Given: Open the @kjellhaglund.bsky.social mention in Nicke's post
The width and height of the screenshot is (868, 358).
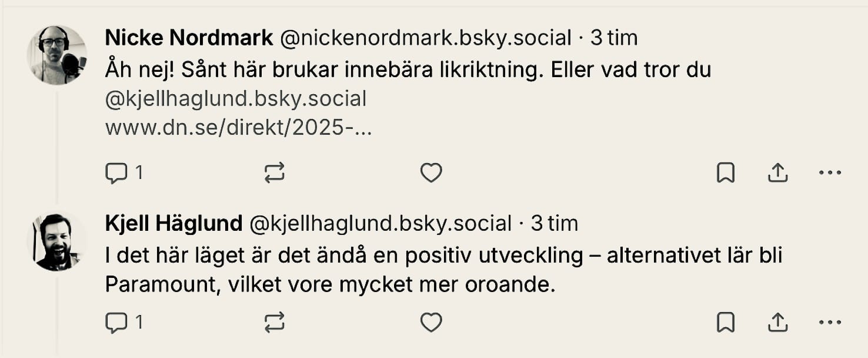Looking at the screenshot, I should (235, 99).
